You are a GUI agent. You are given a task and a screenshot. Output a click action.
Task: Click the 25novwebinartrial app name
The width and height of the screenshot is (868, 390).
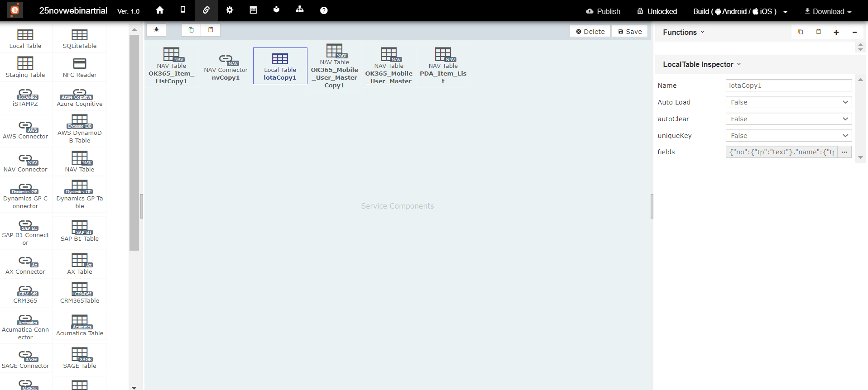(x=73, y=10)
